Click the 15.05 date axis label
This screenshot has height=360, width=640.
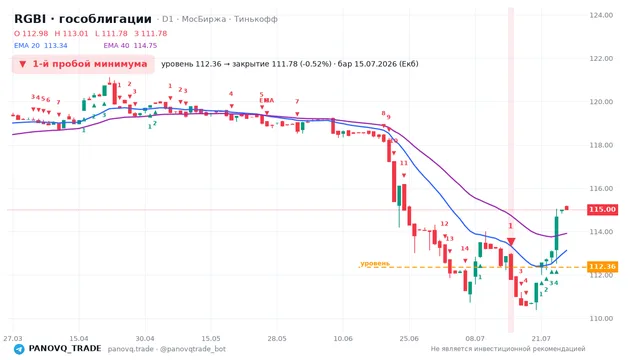(x=211, y=338)
